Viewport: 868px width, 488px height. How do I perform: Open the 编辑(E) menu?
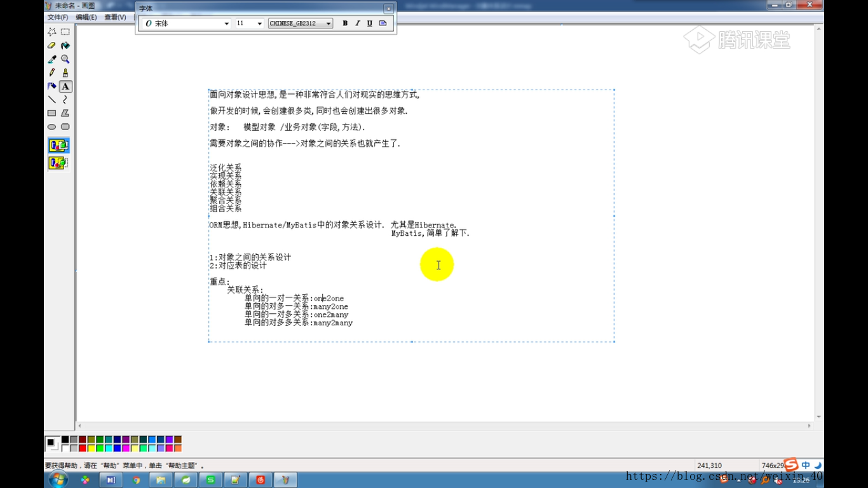click(86, 17)
